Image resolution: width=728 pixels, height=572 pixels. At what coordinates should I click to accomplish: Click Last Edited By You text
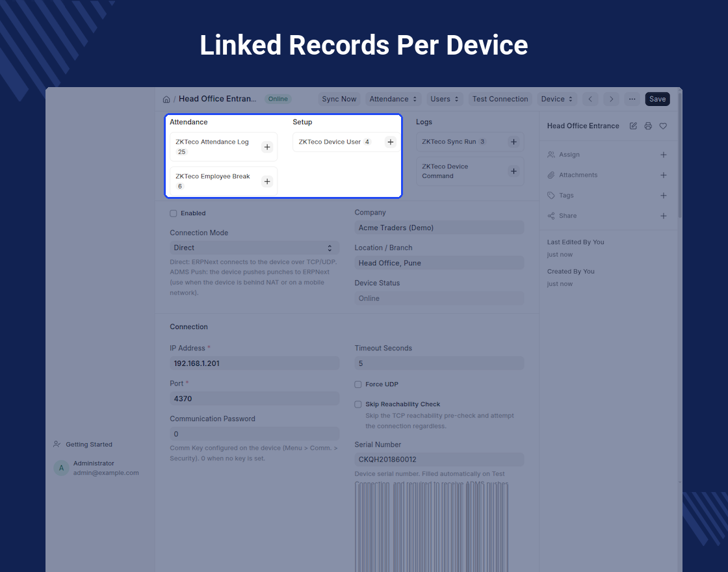tap(575, 242)
